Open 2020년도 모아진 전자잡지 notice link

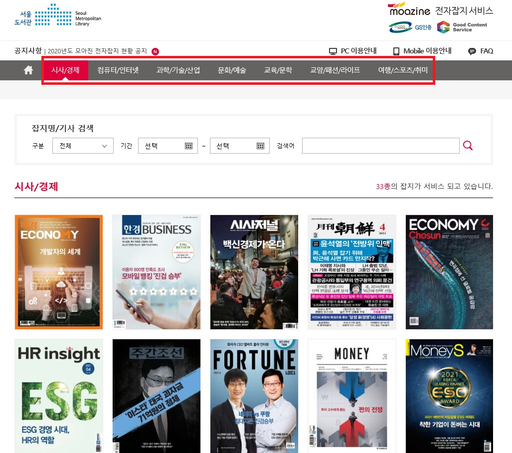tap(97, 51)
